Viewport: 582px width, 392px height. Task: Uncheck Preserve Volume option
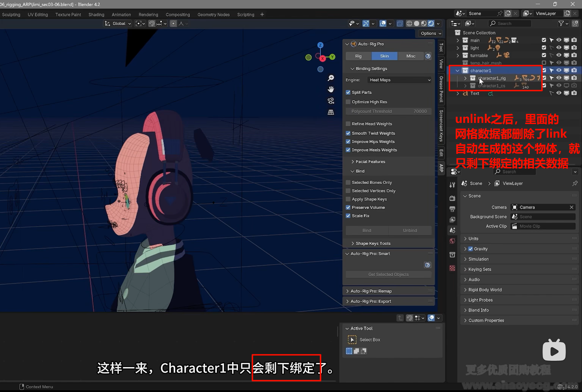[348, 207]
